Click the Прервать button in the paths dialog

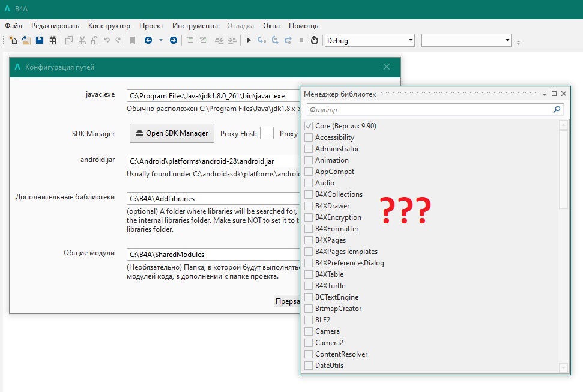pyautogui.click(x=287, y=301)
